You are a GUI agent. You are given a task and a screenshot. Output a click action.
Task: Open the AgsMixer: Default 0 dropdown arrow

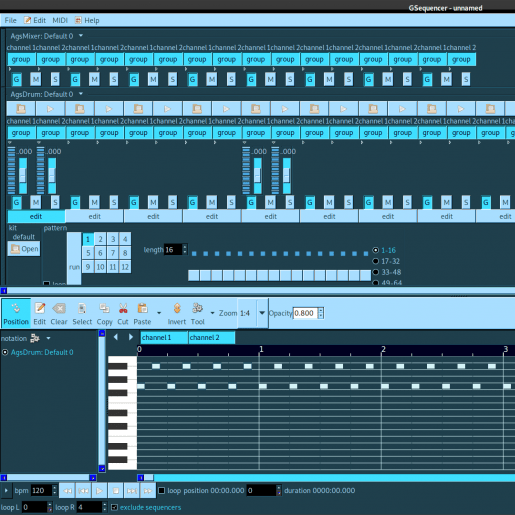coord(81,35)
